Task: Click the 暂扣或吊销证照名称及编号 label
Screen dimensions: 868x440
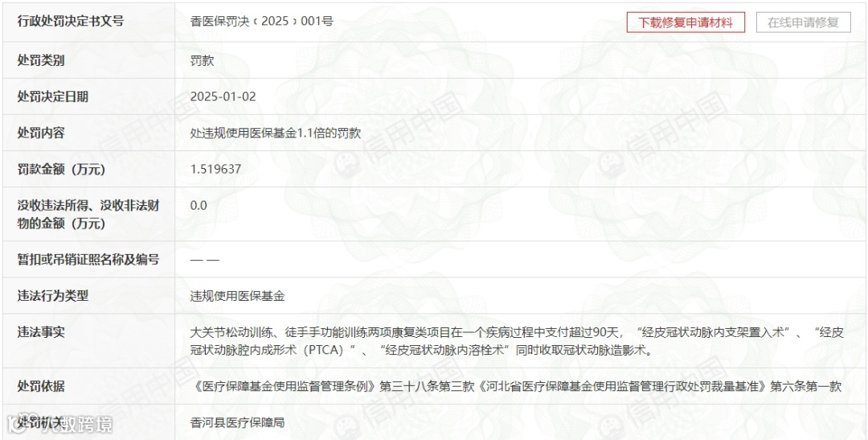Action: point(88,259)
